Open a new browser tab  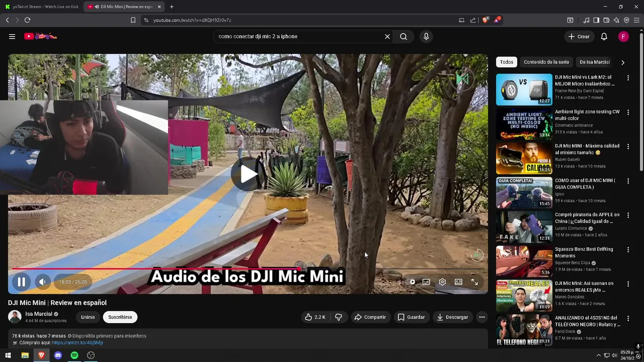[172, 7]
